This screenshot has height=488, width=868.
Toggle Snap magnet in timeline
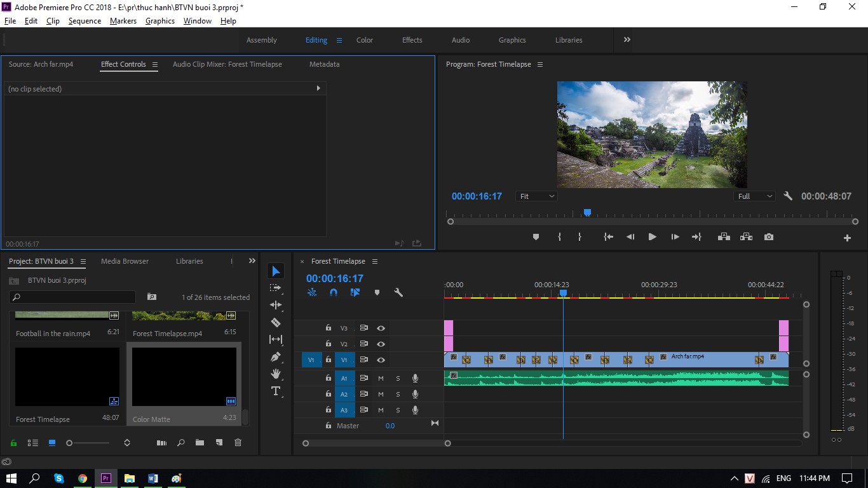coord(334,293)
